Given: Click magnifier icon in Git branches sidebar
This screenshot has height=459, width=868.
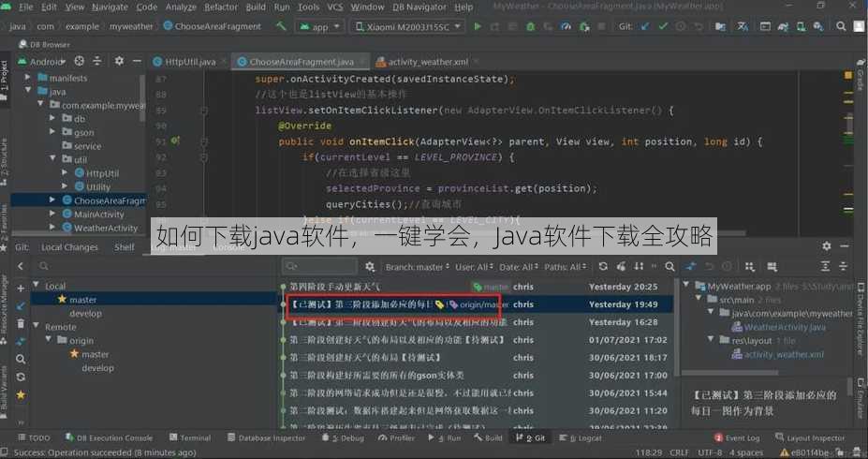Looking at the screenshot, I should [21, 360].
